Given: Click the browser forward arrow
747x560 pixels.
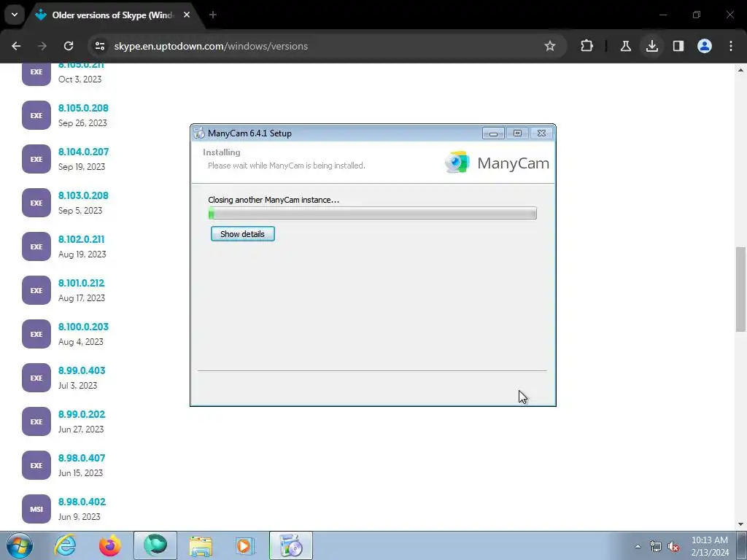Looking at the screenshot, I should pyautogui.click(x=42, y=46).
